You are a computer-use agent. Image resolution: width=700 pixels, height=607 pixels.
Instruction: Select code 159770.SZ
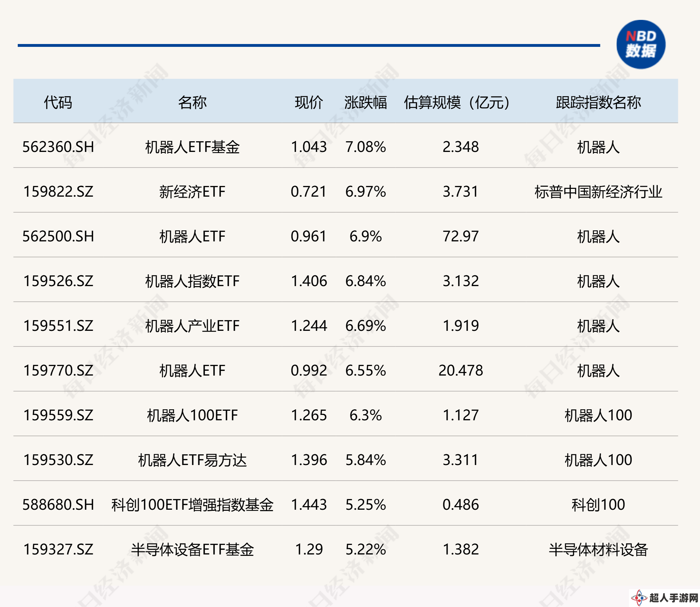click(x=58, y=371)
